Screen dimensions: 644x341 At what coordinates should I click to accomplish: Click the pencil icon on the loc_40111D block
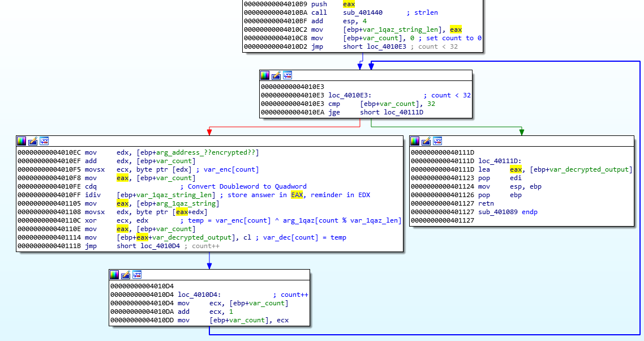(x=426, y=141)
